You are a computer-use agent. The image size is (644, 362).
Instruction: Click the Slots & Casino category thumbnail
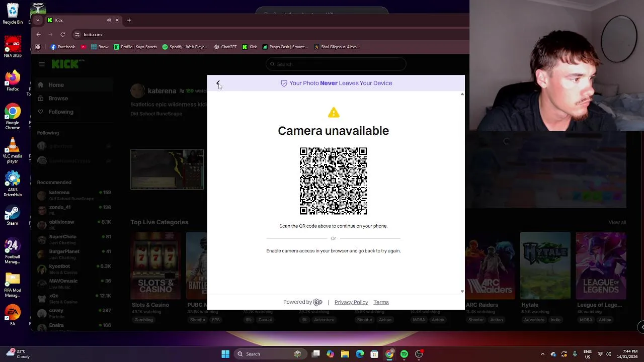[x=155, y=265]
